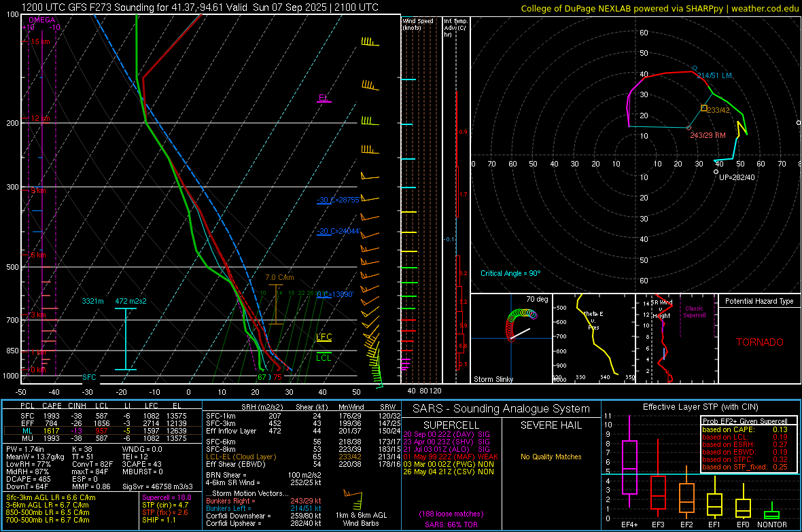Click the Inf. Temp. Adv. panel header
The image size is (802, 532).
pos(455,28)
